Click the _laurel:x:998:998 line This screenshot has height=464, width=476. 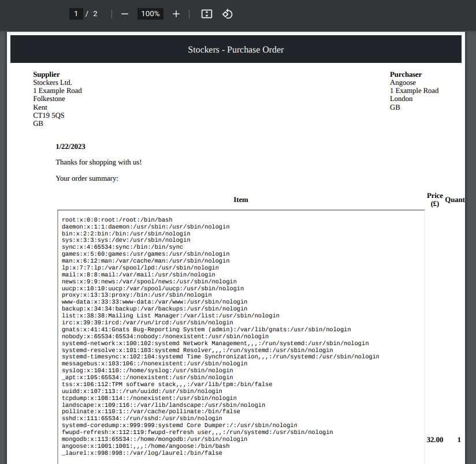pyautogui.click(x=142, y=453)
